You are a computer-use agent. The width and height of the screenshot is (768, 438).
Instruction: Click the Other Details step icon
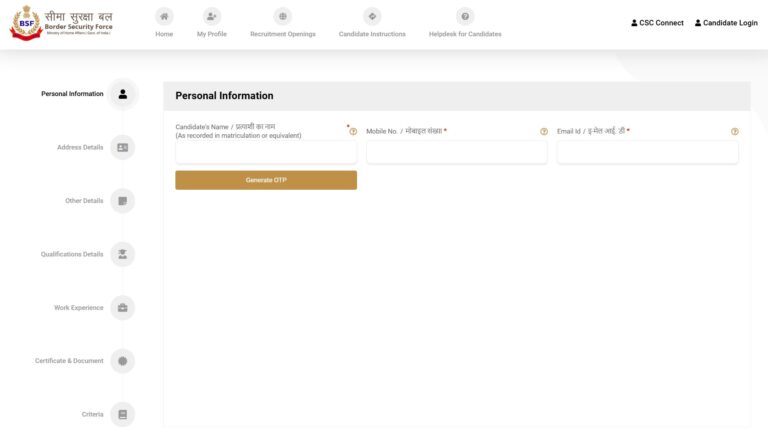point(122,201)
